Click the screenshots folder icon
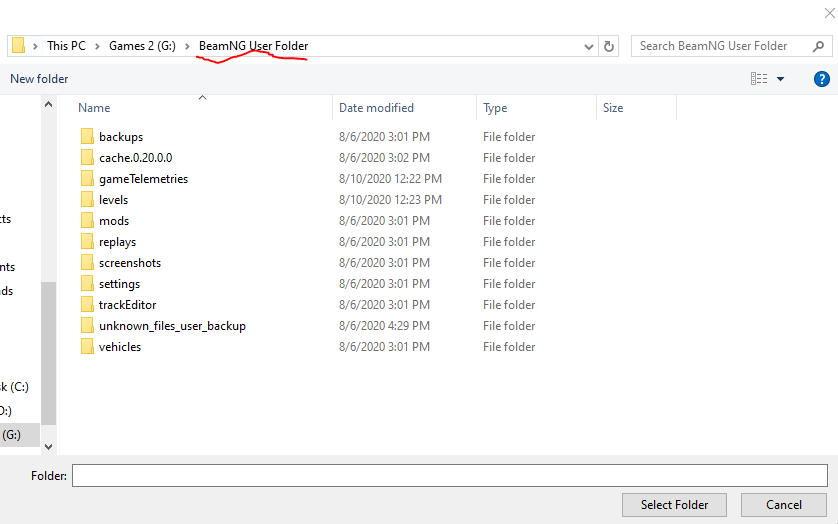The width and height of the screenshot is (838, 524). 87,262
